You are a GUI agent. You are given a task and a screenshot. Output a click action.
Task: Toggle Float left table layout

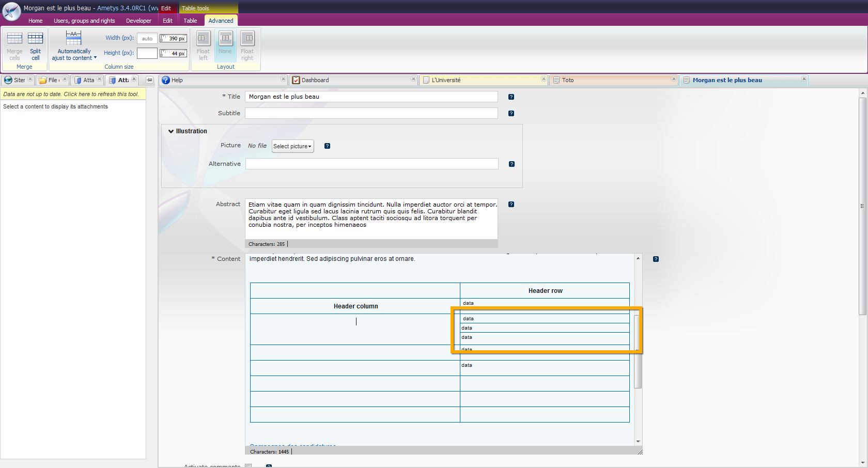tap(203, 45)
